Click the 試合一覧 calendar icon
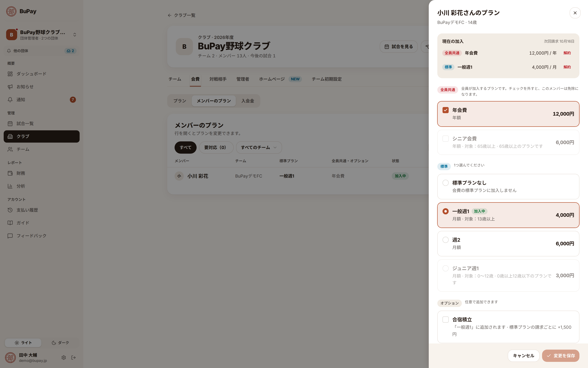Image resolution: width=588 pixels, height=368 pixels. click(x=10, y=124)
